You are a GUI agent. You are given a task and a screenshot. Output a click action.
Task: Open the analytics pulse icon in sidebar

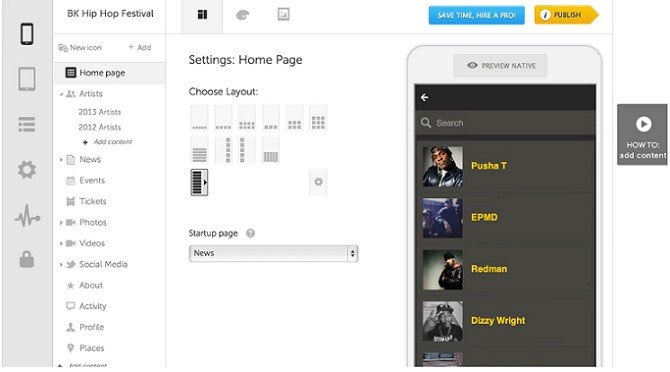(x=27, y=215)
